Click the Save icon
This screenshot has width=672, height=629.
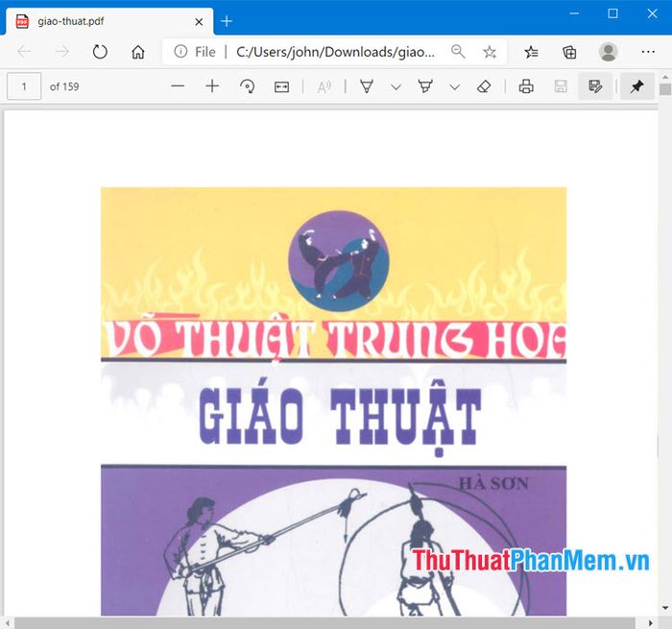(x=561, y=86)
